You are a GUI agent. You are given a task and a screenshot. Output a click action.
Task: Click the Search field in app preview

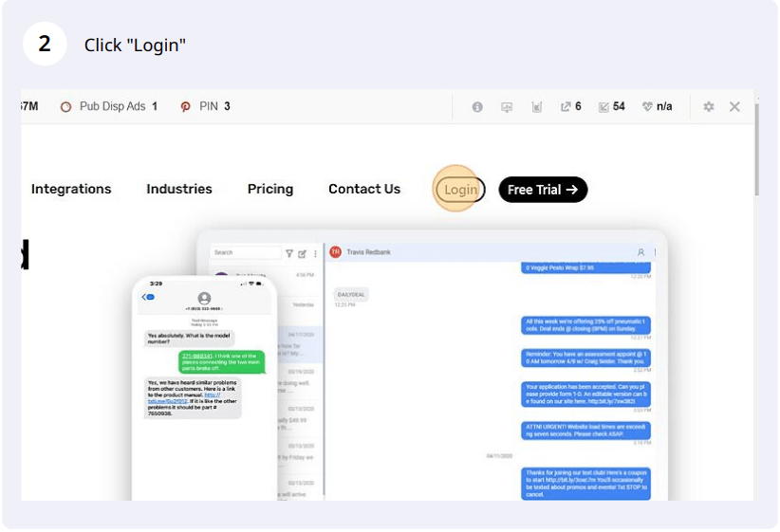click(246, 252)
